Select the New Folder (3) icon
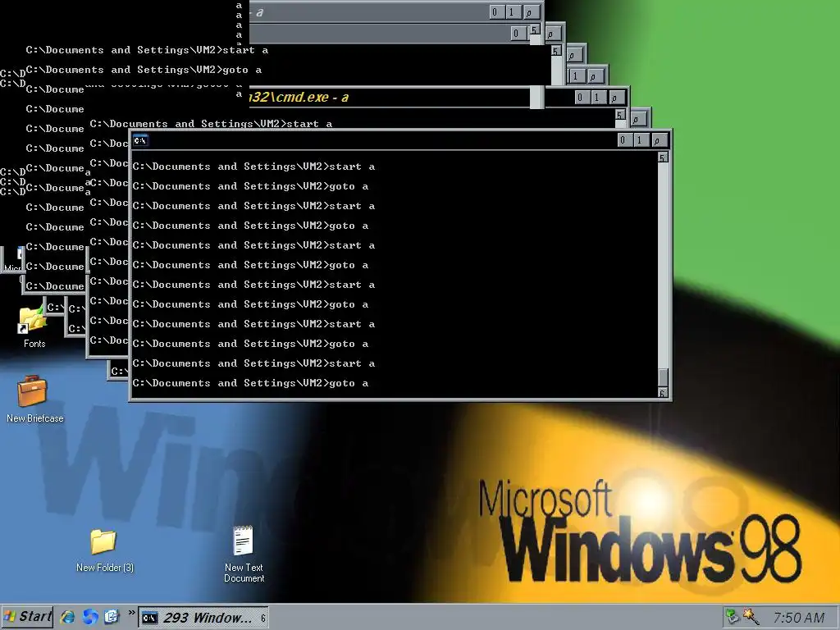840x630 pixels. point(104,550)
